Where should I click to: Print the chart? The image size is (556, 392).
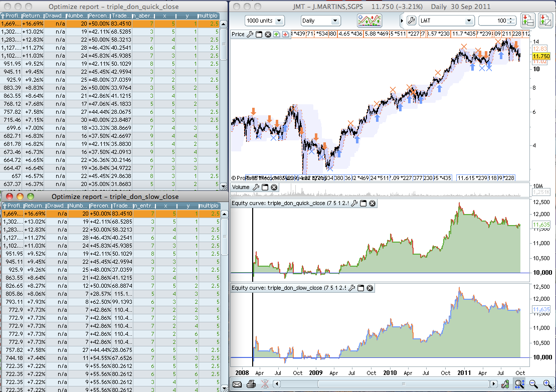click(x=251, y=384)
